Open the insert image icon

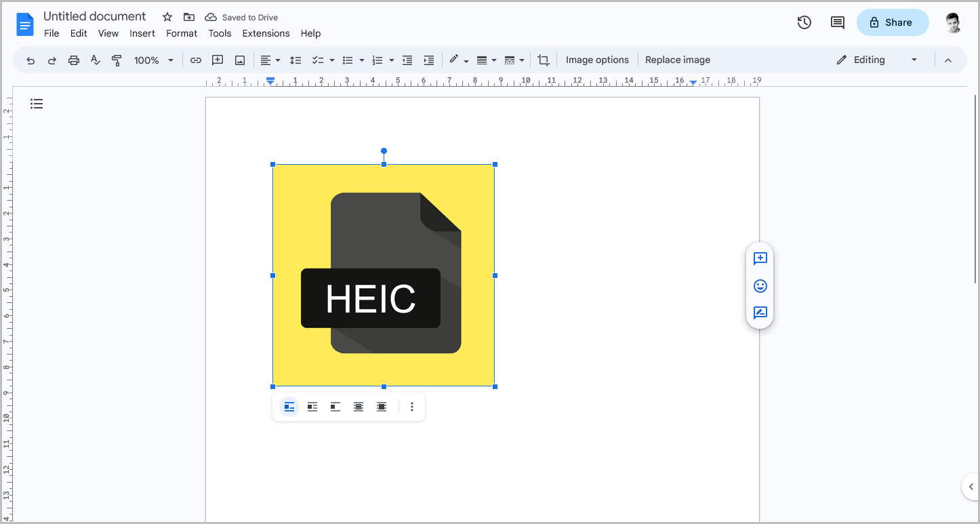pyautogui.click(x=239, y=60)
